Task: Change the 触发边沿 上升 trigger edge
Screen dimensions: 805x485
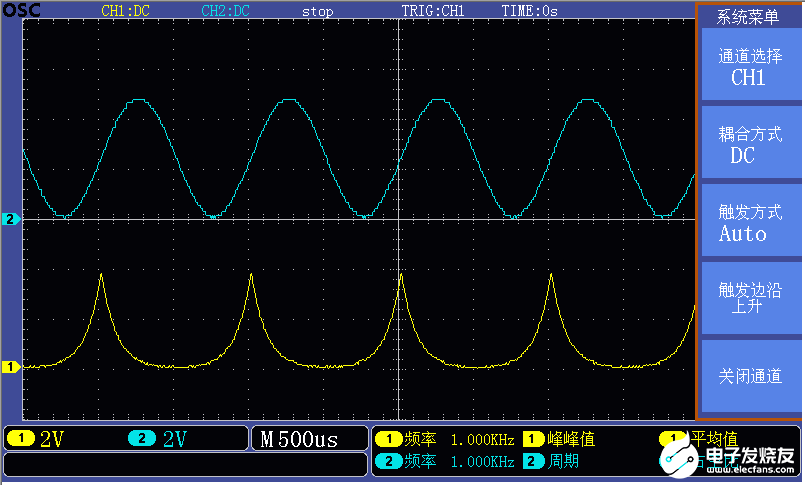Action: pos(751,298)
